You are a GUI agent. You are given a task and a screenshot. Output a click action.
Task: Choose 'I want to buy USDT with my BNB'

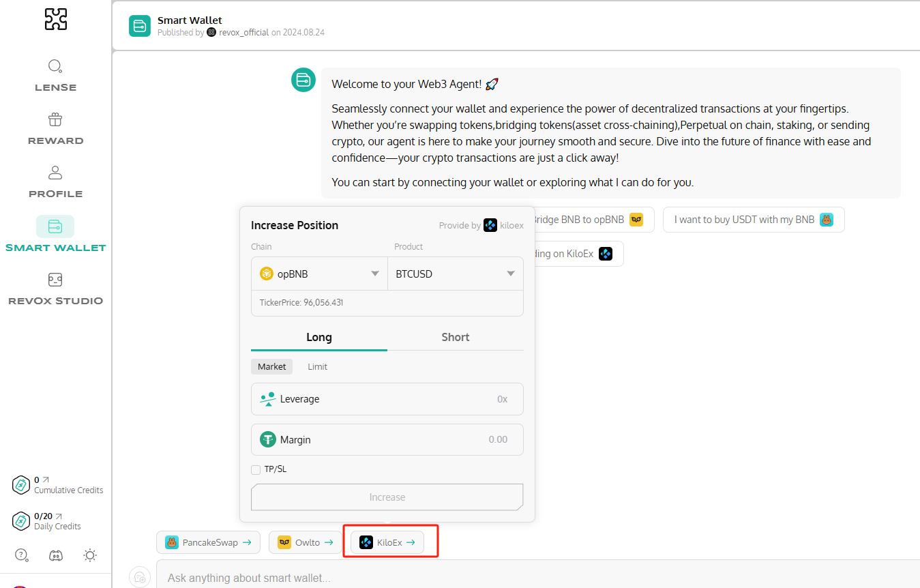point(754,220)
